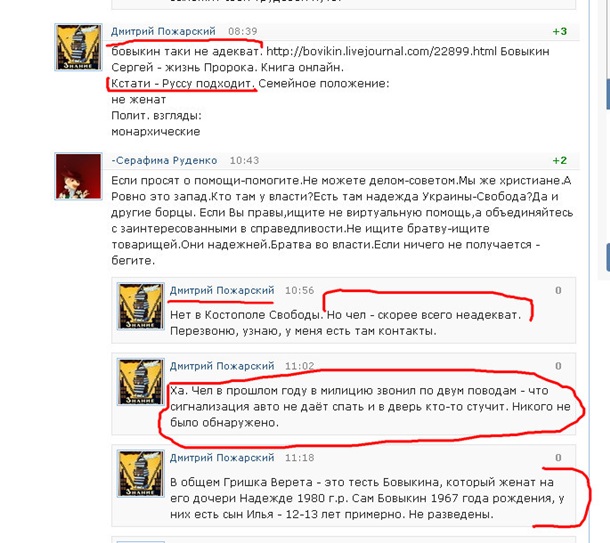The image size is (610, 543).
Task: Click the bovikin.livejournal.com URL text
Action: coord(381,51)
